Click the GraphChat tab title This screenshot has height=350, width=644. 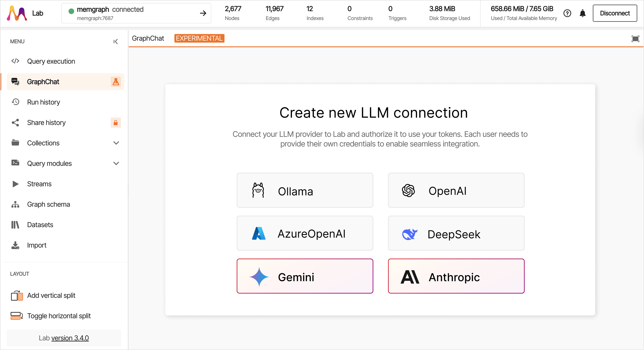pyautogui.click(x=148, y=38)
